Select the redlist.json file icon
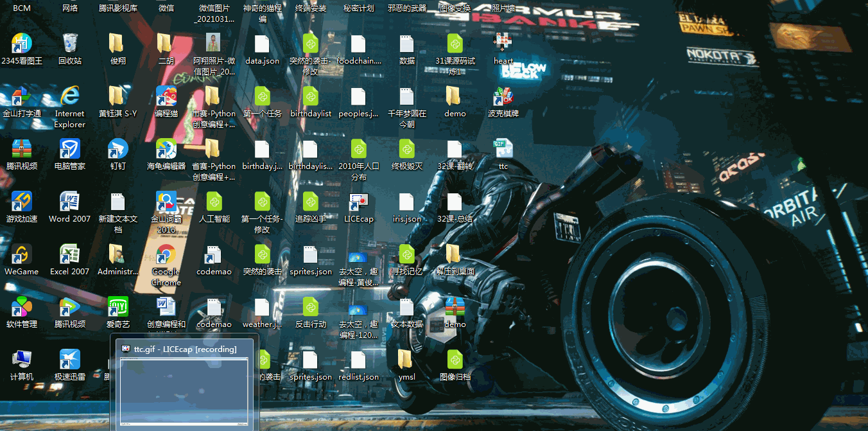Viewport: 868px width, 431px height. 359,360
